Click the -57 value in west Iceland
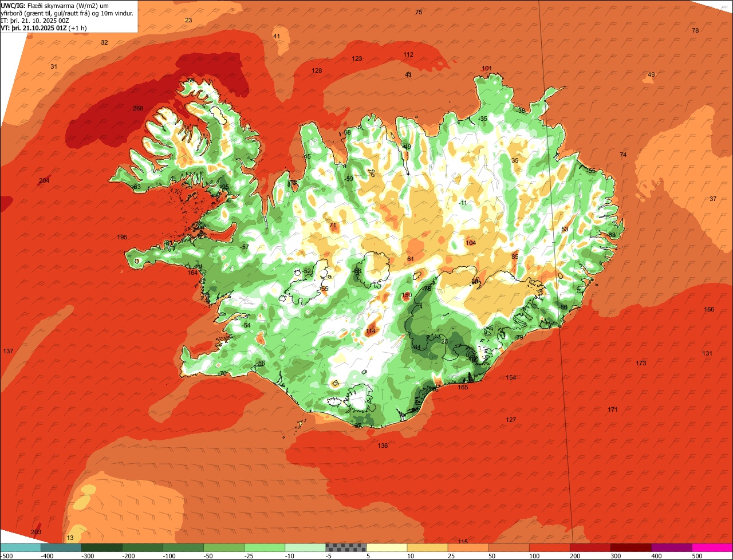Viewport: 733px width, 560px height. pyautogui.click(x=245, y=246)
